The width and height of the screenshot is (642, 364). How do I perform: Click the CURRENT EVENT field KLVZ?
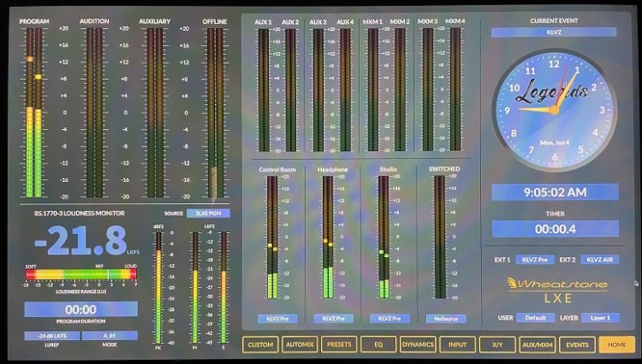554,32
